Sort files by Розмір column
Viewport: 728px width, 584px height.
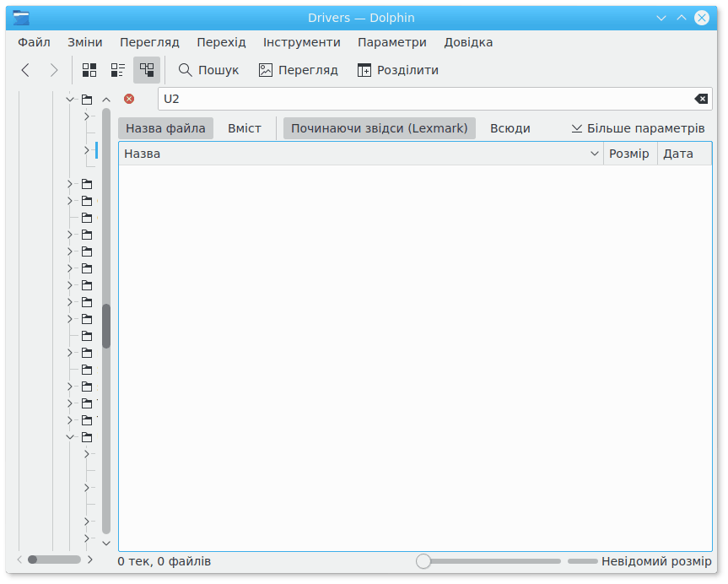629,154
